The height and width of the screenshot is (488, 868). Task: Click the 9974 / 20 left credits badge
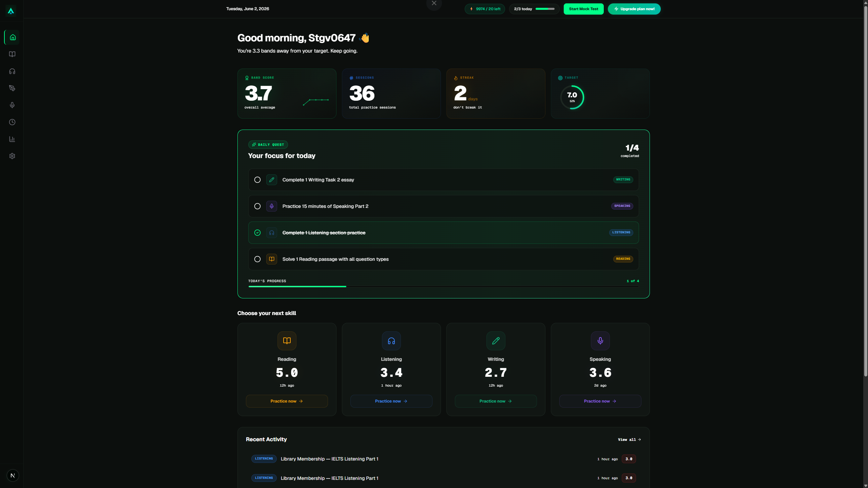pos(485,9)
